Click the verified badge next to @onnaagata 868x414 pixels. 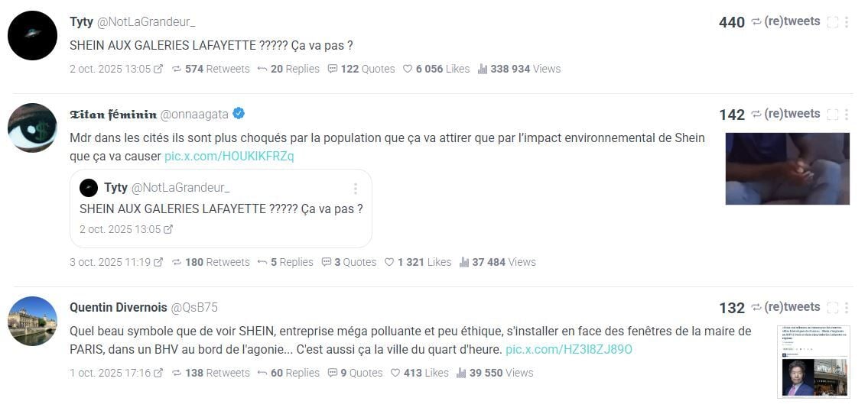click(x=239, y=114)
